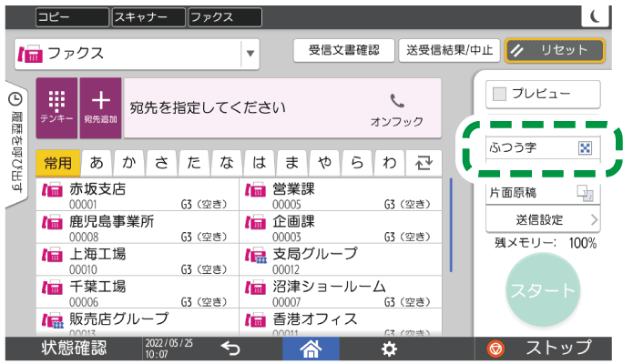Tap the オンフック phone handset icon
The image size is (633, 364).
(397, 101)
